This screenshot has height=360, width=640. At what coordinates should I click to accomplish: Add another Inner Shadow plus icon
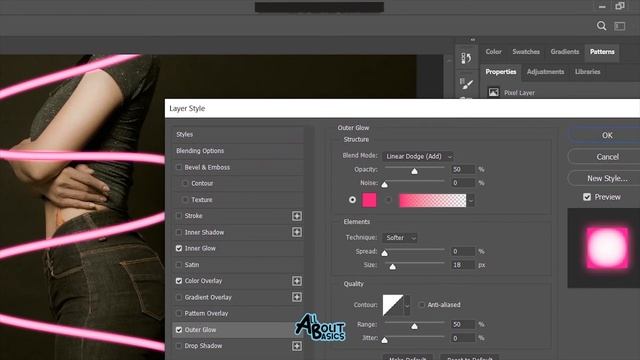click(x=297, y=232)
